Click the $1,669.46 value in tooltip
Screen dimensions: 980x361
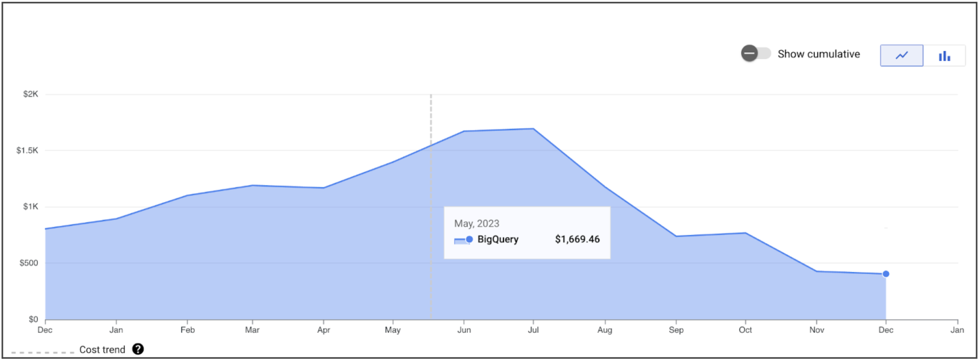tap(577, 239)
